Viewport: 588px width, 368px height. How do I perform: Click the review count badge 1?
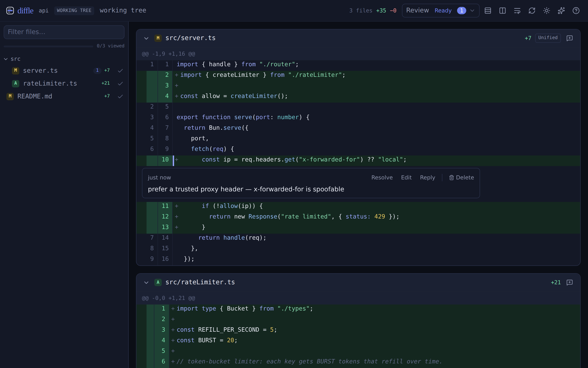pyautogui.click(x=461, y=11)
